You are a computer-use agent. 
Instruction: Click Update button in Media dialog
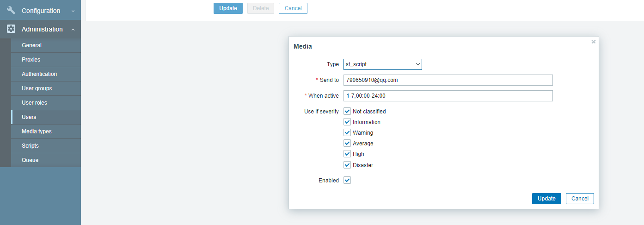point(546,199)
